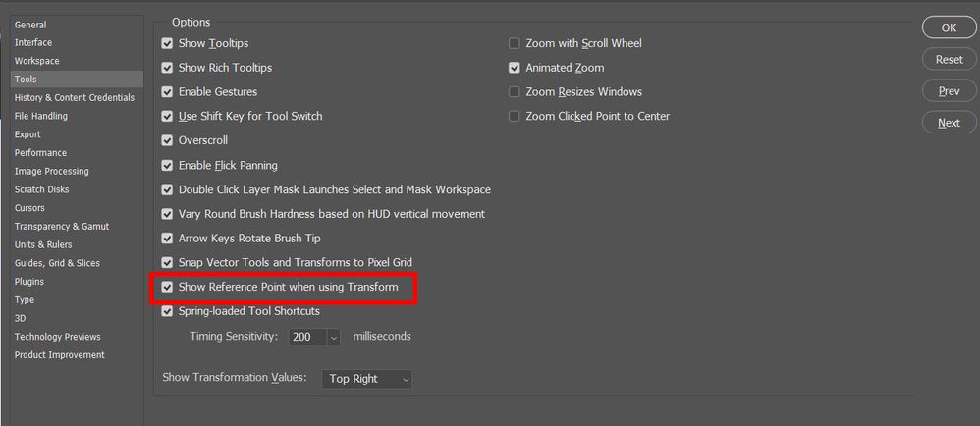980x426 pixels.
Task: Open Show Transformation Values dropdown
Action: pyautogui.click(x=367, y=379)
